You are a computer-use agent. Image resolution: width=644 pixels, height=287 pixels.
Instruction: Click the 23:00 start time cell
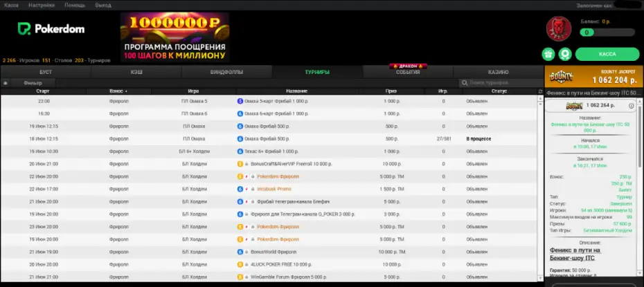point(44,101)
